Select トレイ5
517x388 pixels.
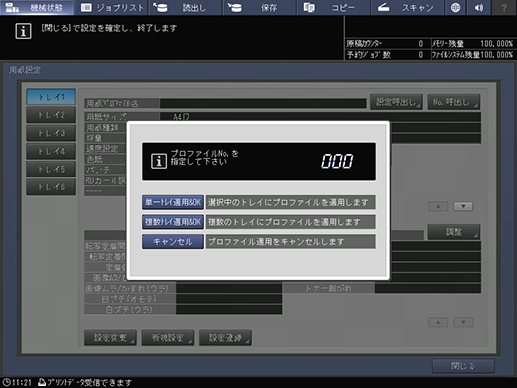(x=51, y=169)
